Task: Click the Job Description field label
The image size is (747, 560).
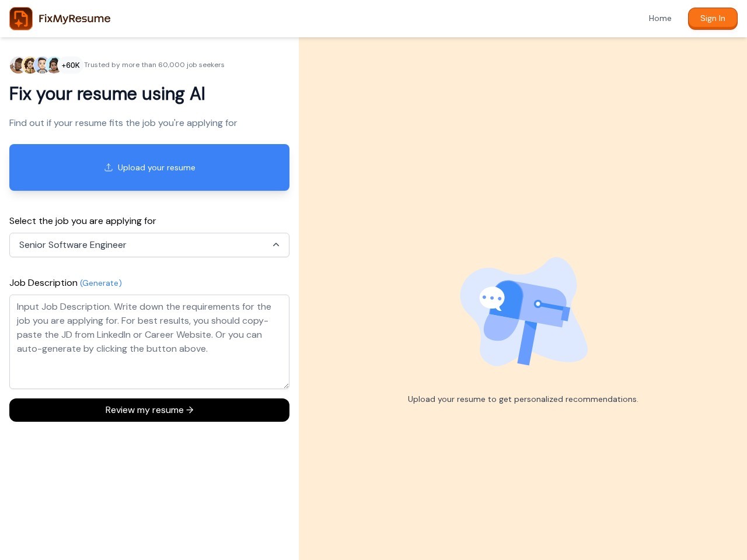Action: pos(43,283)
